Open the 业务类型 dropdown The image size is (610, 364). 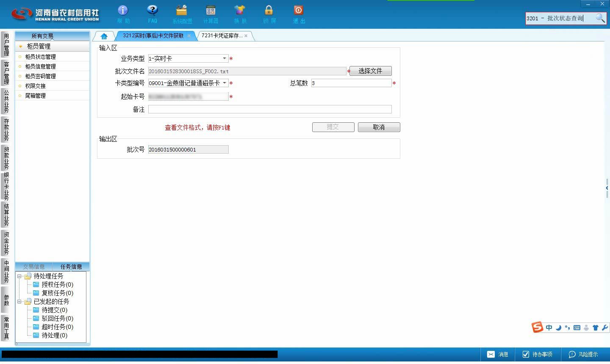point(224,58)
